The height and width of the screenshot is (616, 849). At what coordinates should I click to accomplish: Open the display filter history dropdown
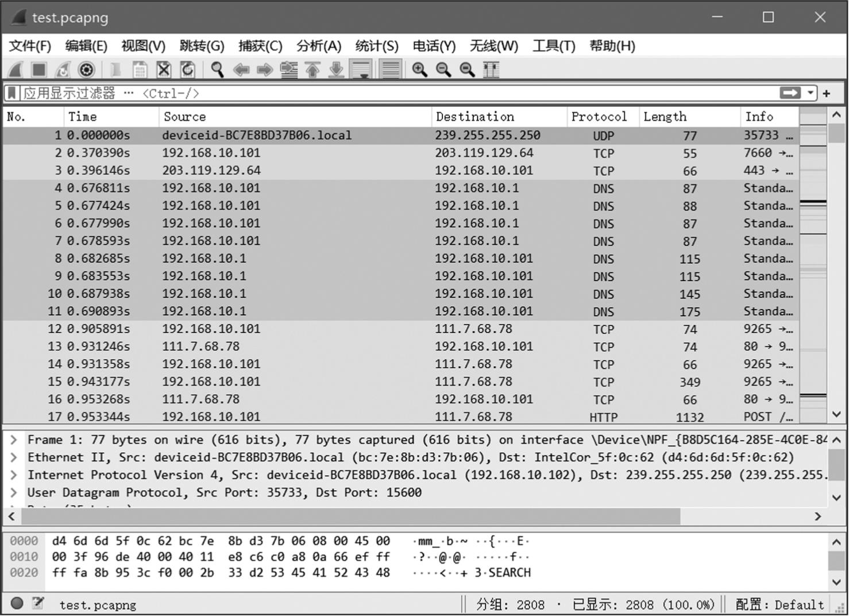click(x=810, y=93)
